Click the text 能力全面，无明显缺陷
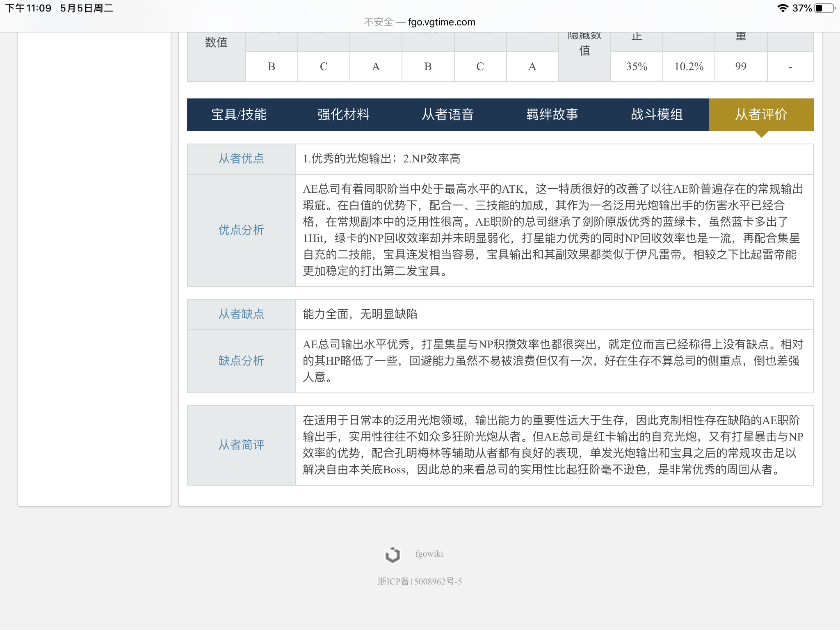Image resolution: width=840 pixels, height=630 pixels. coord(360,314)
